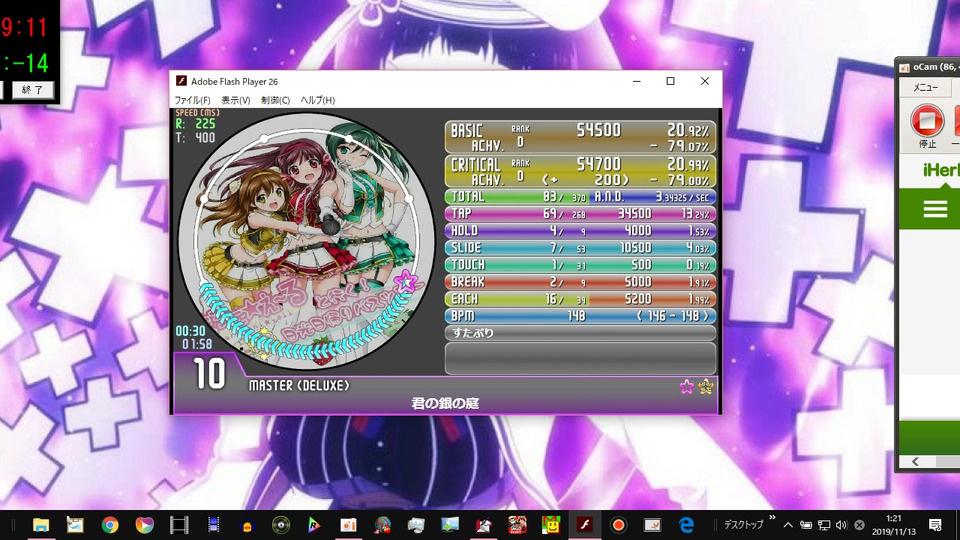Click the song title 君の銀の庭
The width and height of the screenshot is (960, 540).
point(445,403)
